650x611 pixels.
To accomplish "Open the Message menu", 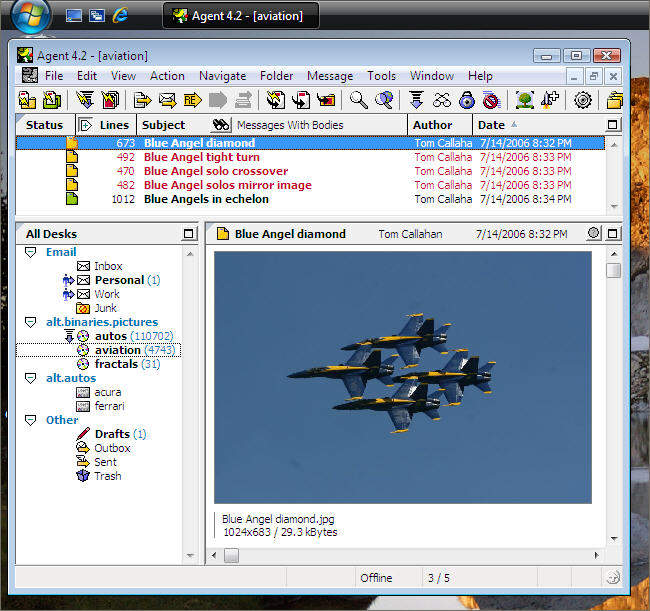I will pyautogui.click(x=329, y=76).
